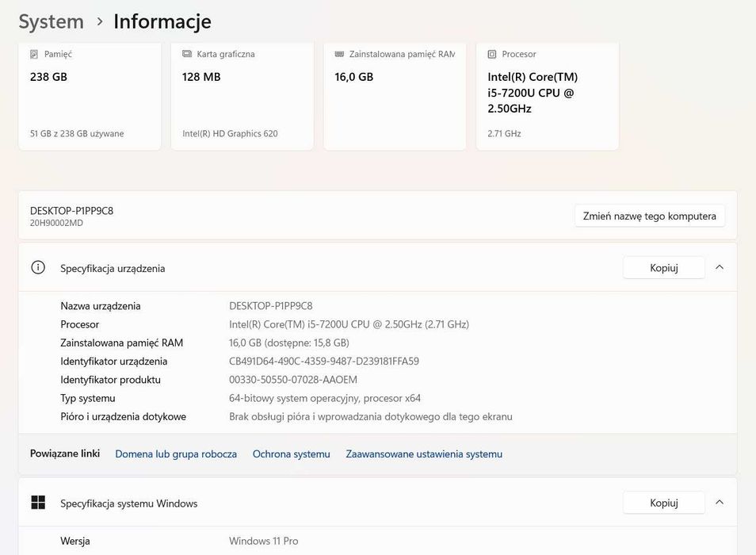This screenshot has height=555, width=756.
Task: Open the Ochrona systemu link
Action: click(x=291, y=454)
